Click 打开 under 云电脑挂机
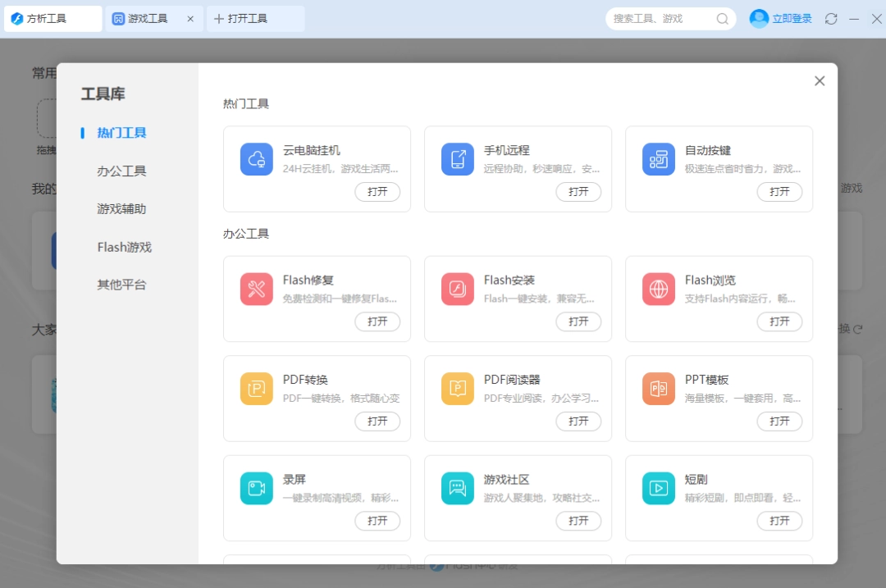 click(x=377, y=192)
